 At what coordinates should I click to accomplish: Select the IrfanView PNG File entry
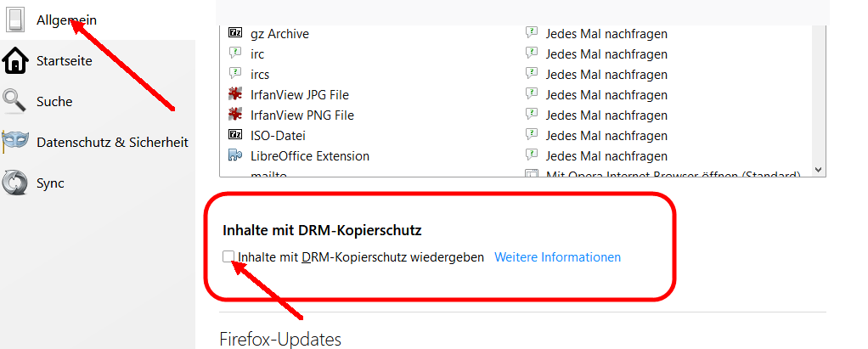pyautogui.click(x=302, y=115)
